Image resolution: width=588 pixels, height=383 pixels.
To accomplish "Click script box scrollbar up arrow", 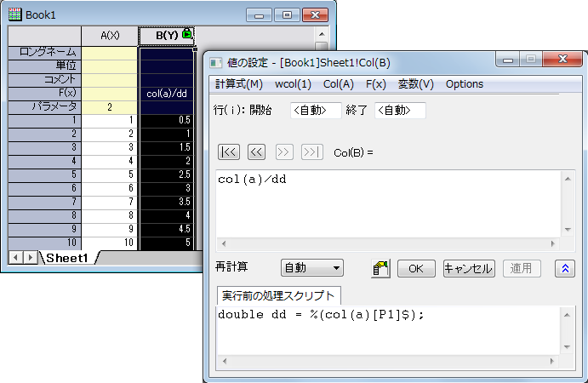I will (x=567, y=315).
